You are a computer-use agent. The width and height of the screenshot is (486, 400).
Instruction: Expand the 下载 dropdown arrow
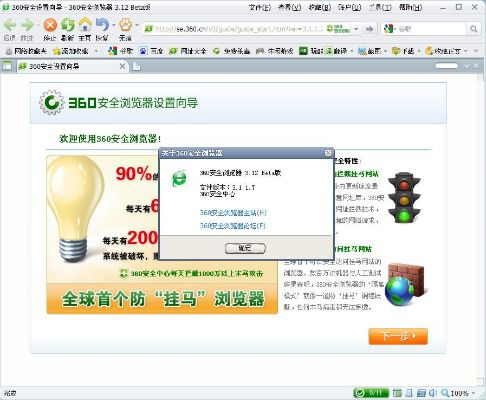click(x=419, y=51)
